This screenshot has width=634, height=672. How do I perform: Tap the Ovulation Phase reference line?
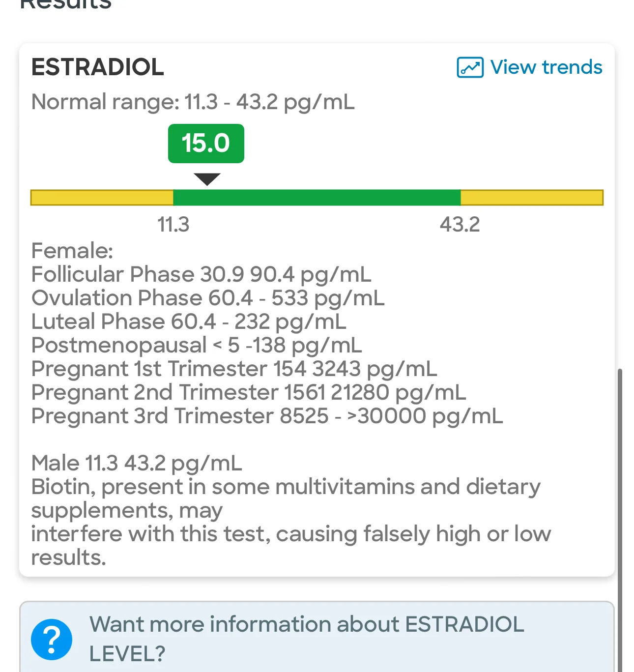point(208,298)
